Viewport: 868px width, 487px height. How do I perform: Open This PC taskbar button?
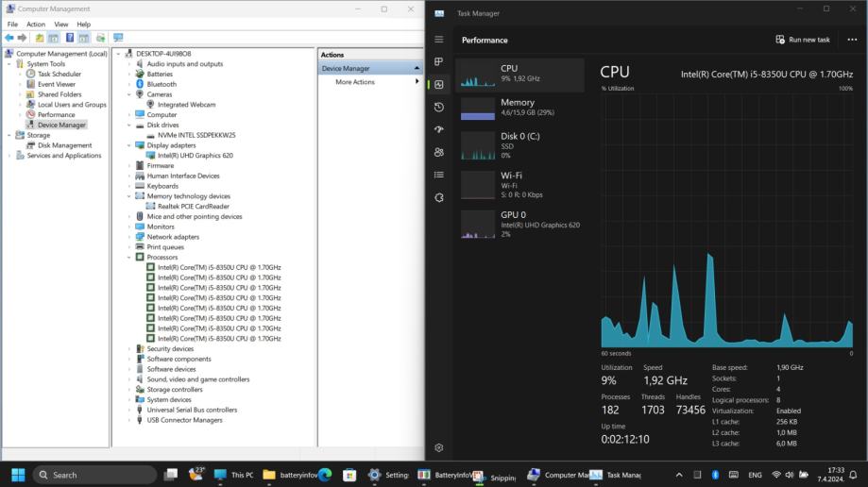234,475
